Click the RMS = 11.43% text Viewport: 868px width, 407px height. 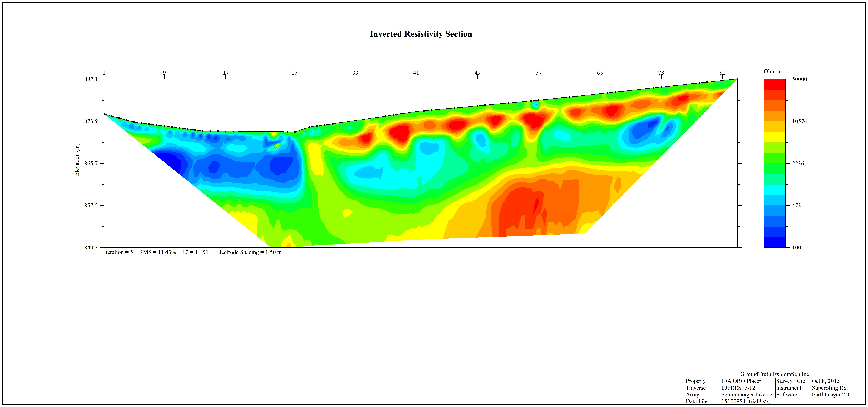[x=157, y=252]
